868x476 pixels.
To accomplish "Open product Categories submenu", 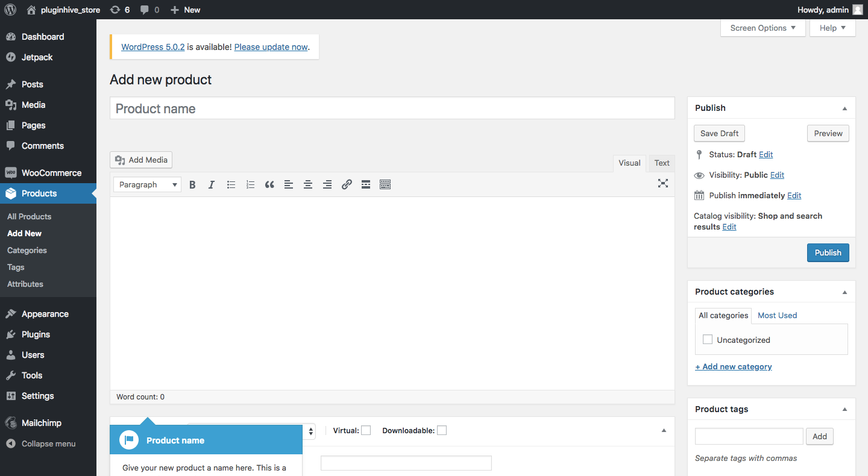I will pos(27,250).
